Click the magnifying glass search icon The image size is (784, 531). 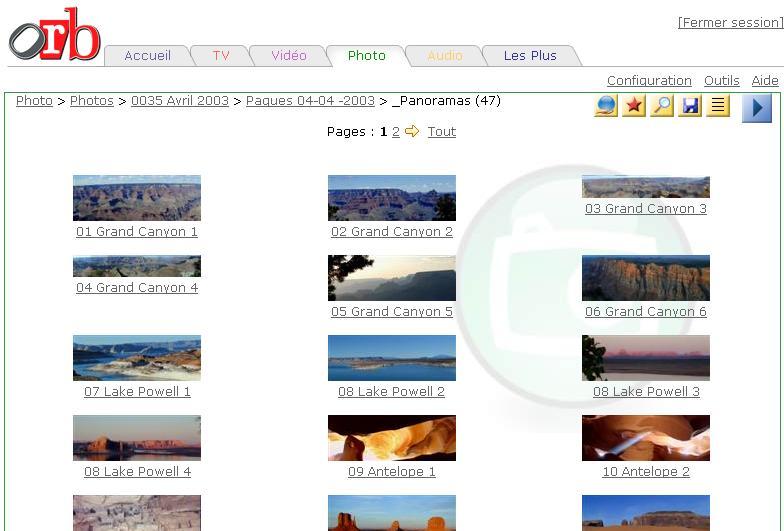click(662, 106)
